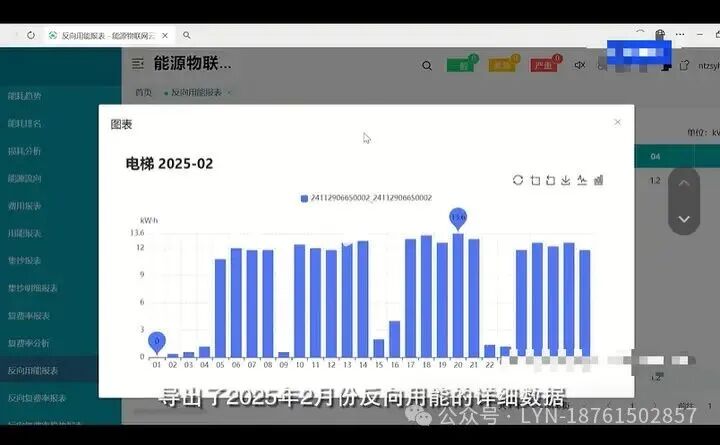Open the yellow alarm level badge

(x=503, y=64)
